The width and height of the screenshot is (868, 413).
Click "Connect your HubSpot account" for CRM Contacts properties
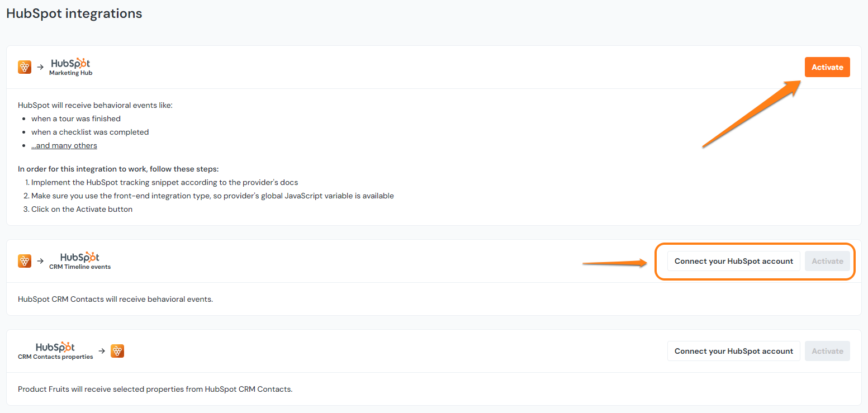[733, 350]
